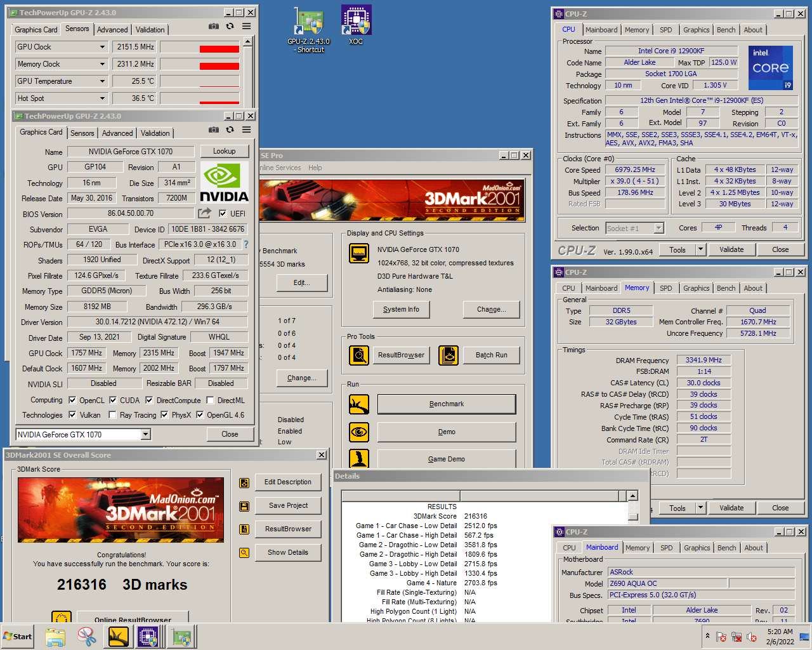Click the Show Details button
Image resolution: width=812 pixels, height=650 pixels.
point(288,552)
